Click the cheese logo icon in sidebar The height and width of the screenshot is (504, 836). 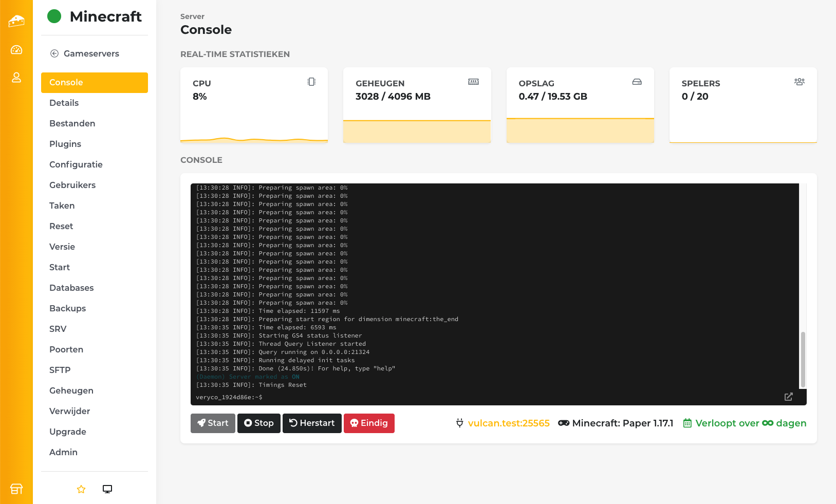coord(16,21)
